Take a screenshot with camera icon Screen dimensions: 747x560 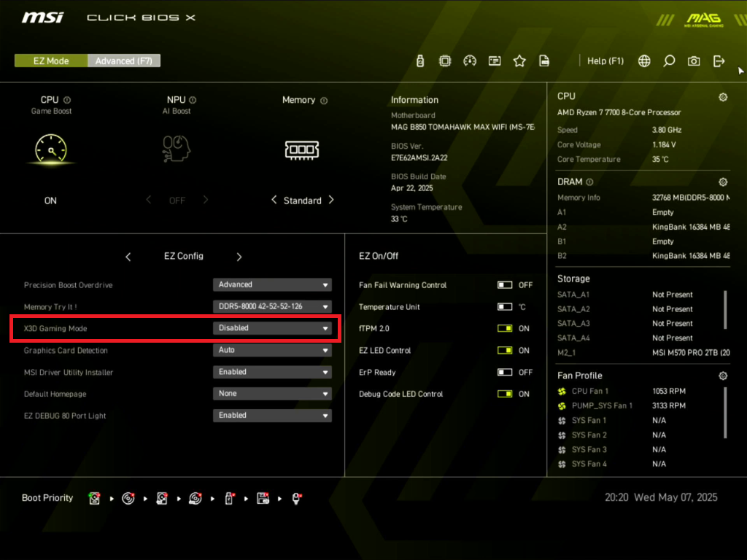pos(694,61)
